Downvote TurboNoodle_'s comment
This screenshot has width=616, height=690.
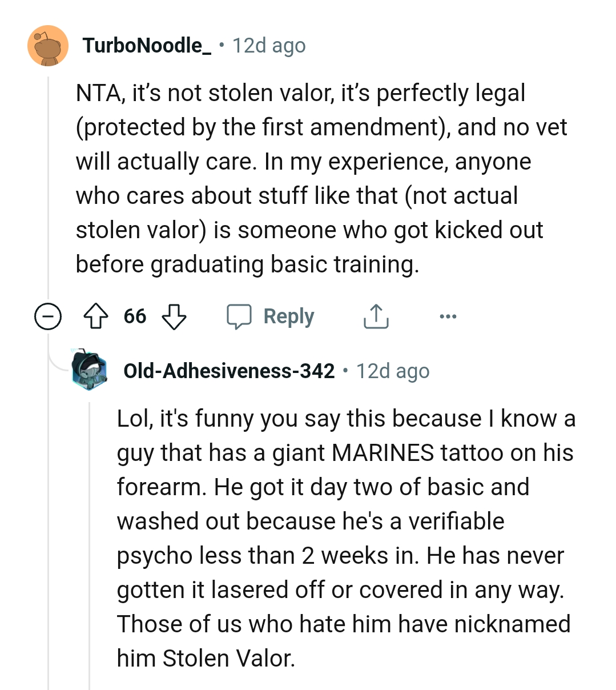tap(173, 316)
